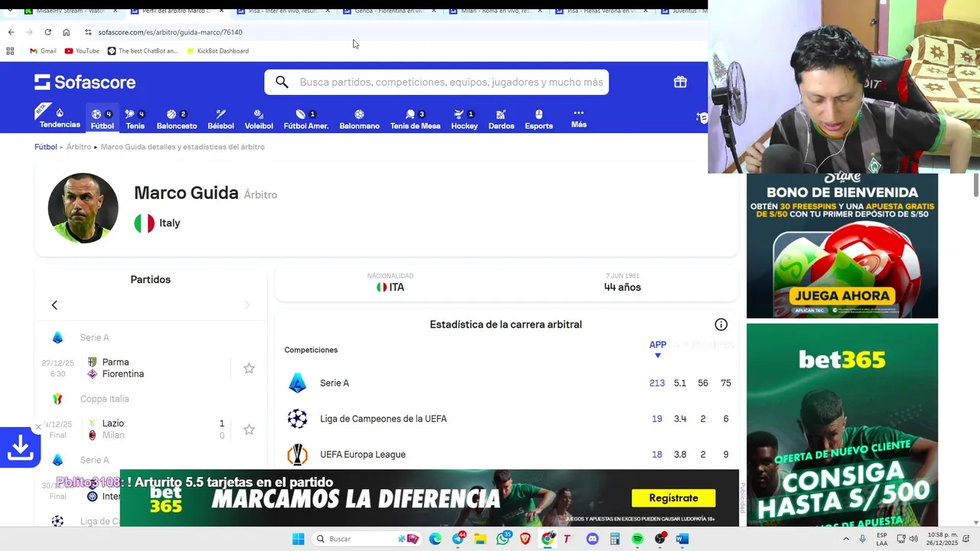Sort statistics by APP column
Viewport: 980px width, 551px height.
(658, 348)
